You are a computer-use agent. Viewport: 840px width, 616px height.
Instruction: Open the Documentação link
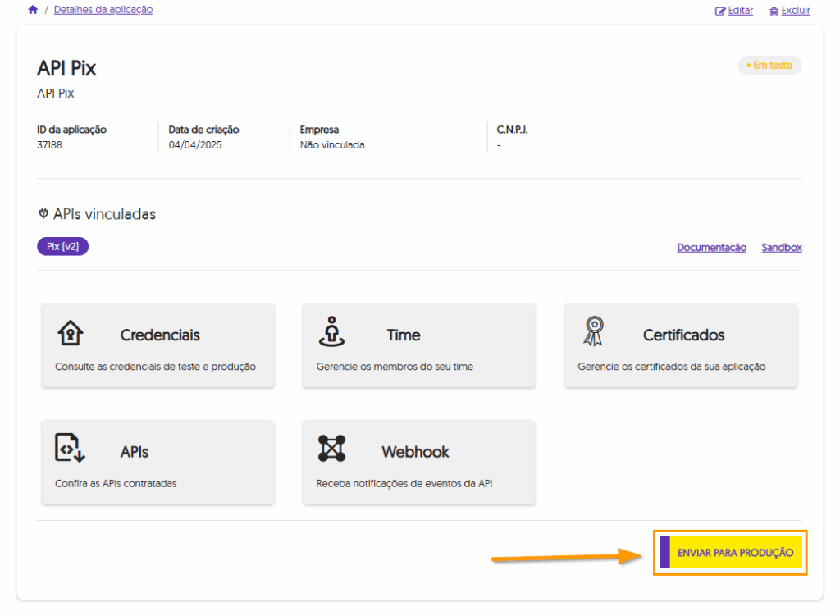click(711, 248)
